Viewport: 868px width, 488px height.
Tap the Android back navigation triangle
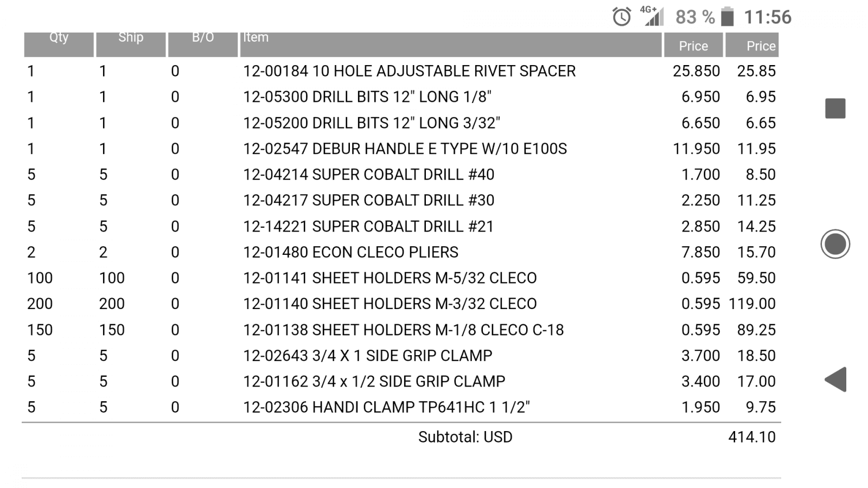coord(835,380)
